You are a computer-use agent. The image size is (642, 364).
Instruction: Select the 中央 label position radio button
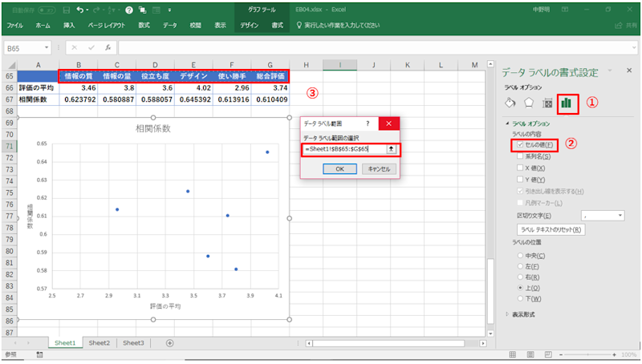(x=520, y=255)
